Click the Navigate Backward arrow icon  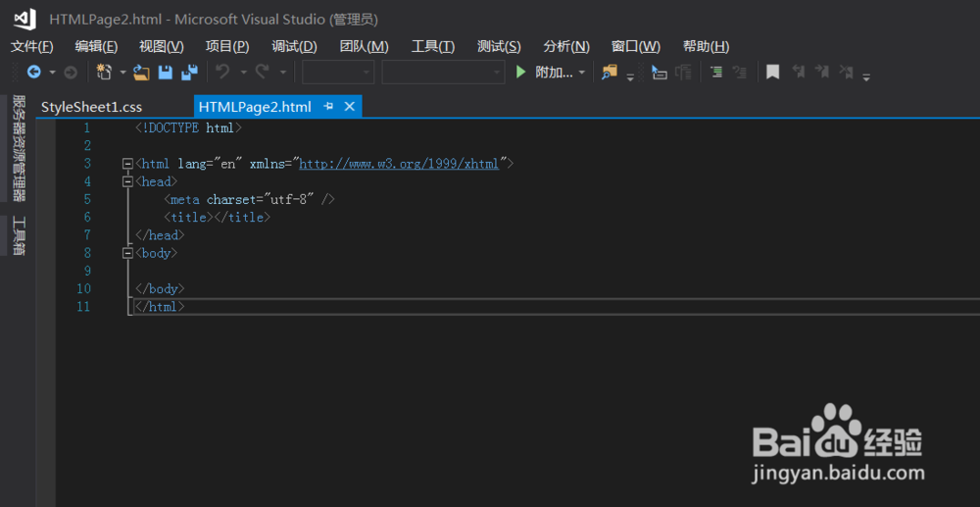coord(34,72)
